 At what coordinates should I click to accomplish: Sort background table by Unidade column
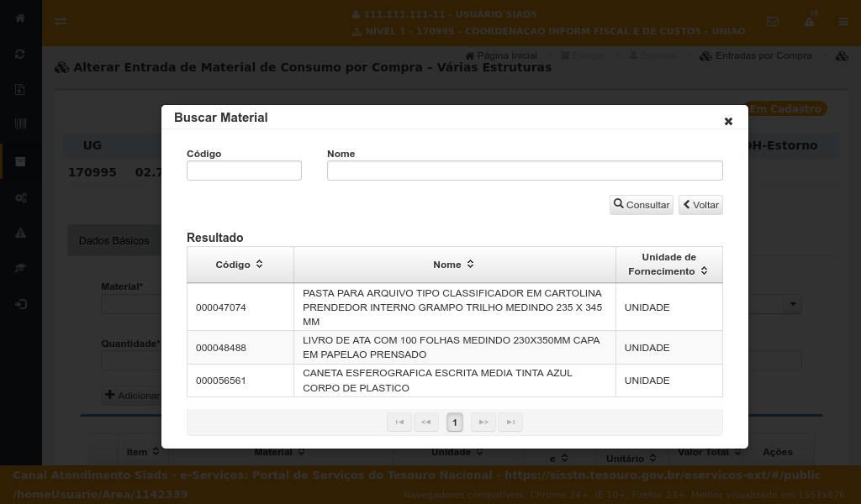click(x=457, y=452)
